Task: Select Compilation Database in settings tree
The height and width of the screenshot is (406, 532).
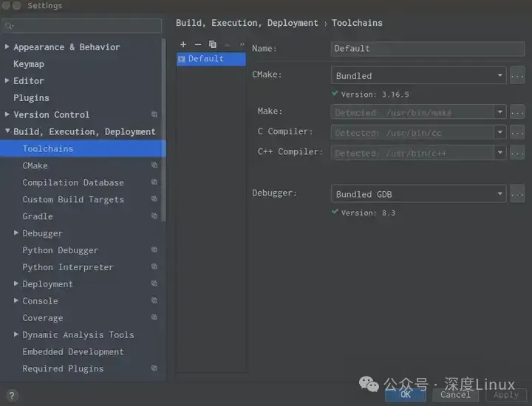Action: tap(73, 183)
